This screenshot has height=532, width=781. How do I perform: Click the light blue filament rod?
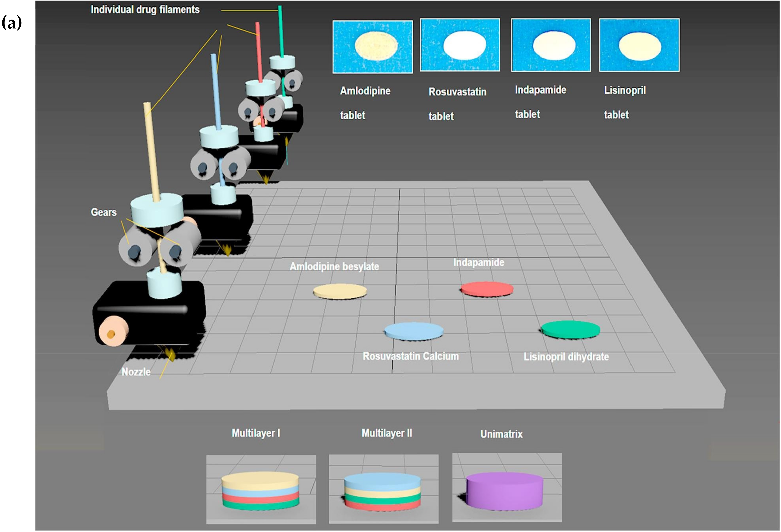click(216, 91)
